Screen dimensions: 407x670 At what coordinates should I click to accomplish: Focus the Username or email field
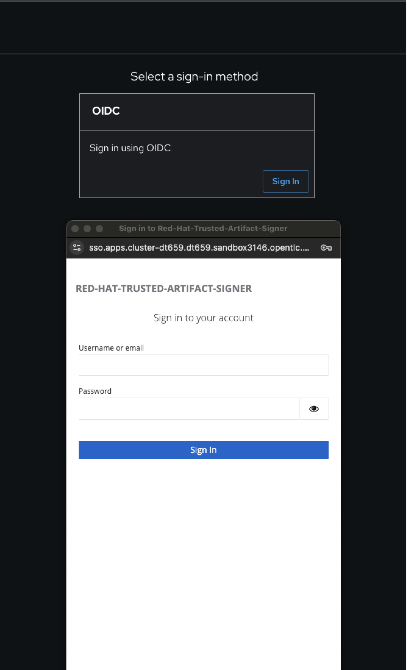204,365
